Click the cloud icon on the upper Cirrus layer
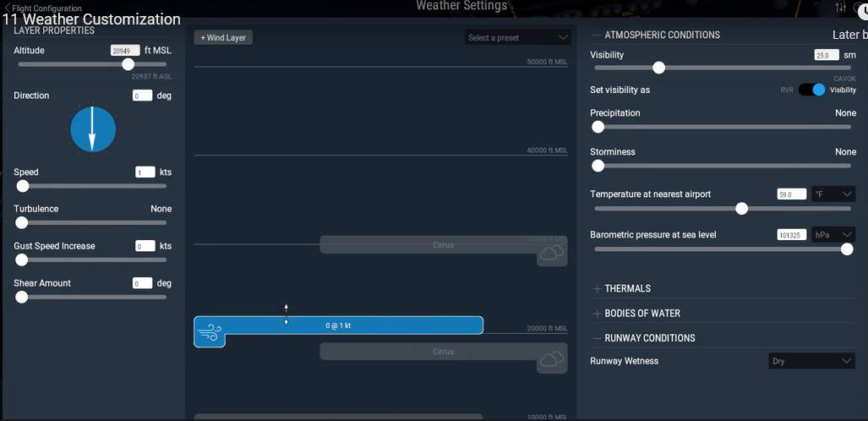 point(551,253)
